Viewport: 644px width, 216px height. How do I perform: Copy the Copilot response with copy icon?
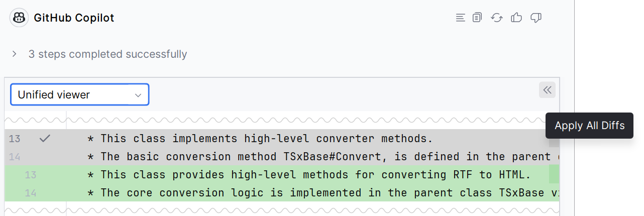[x=477, y=18]
